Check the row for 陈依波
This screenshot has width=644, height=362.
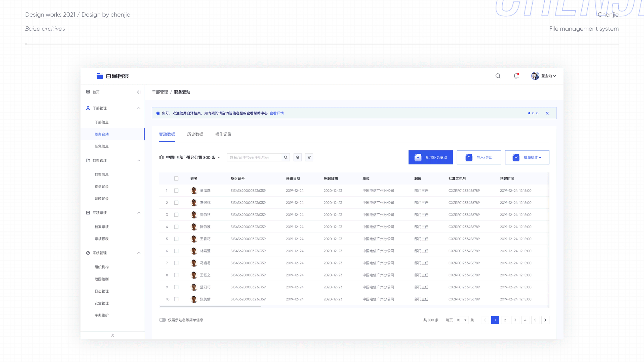(x=176, y=227)
